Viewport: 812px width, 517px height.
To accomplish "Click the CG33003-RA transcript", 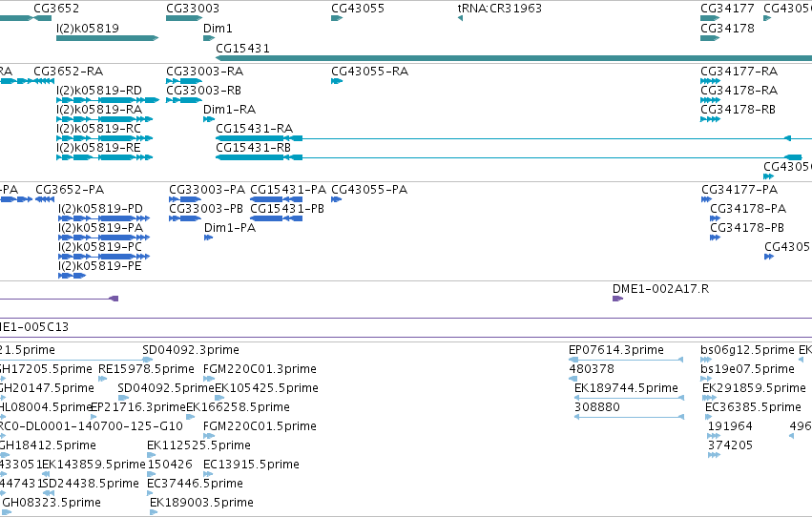I will [184, 81].
